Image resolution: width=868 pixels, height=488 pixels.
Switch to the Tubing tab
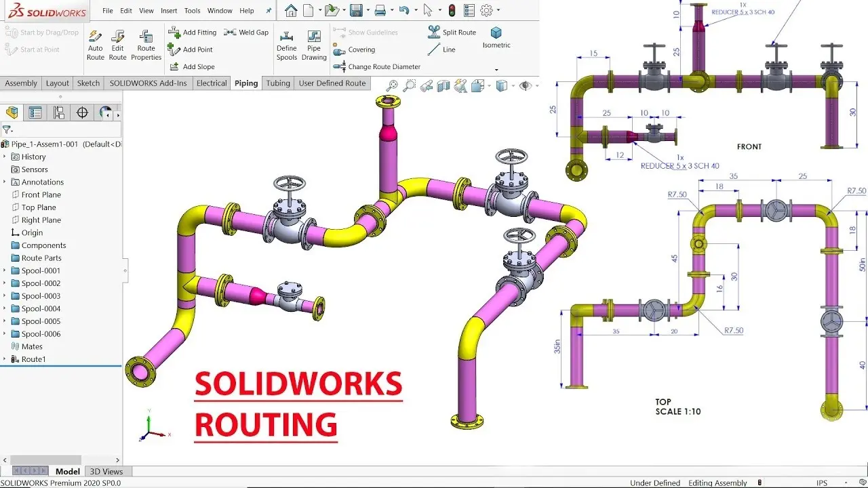coord(278,83)
